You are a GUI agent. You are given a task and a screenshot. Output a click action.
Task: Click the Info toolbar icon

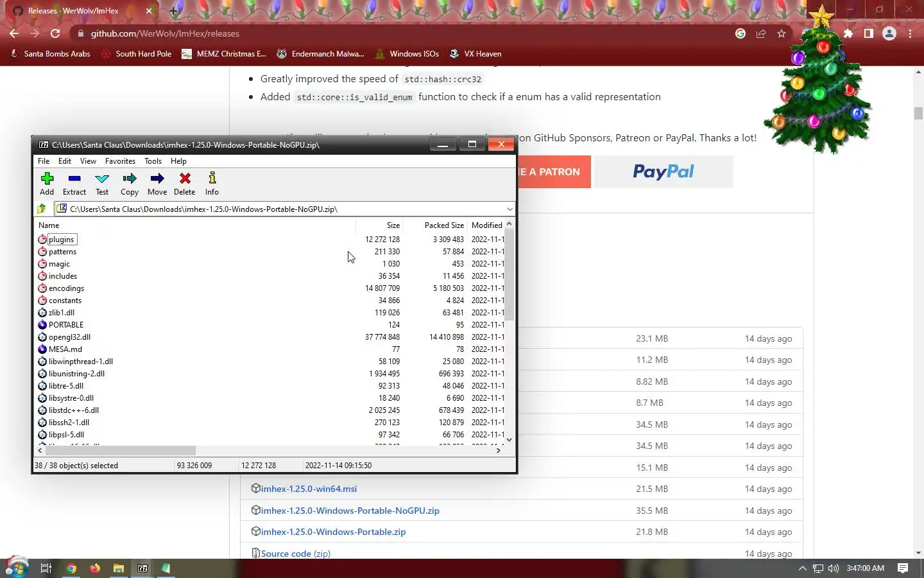pyautogui.click(x=212, y=183)
